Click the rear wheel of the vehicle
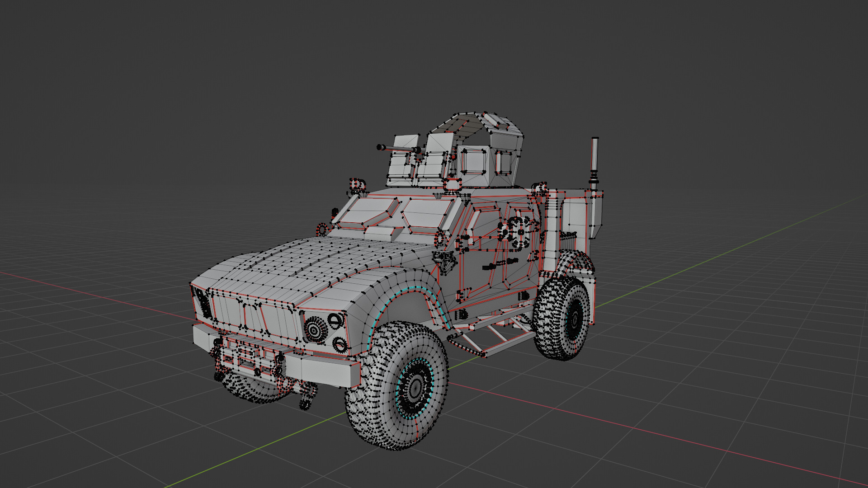 [563, 318]
